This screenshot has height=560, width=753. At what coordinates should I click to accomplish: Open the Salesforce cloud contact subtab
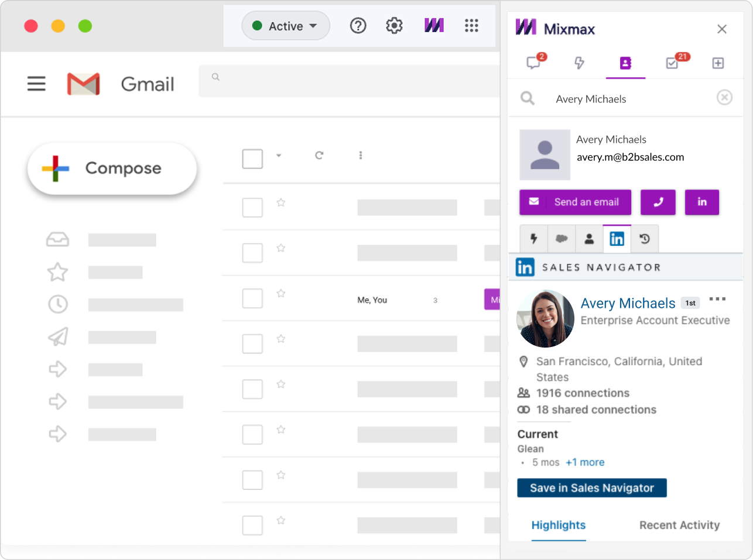(562, 239)
